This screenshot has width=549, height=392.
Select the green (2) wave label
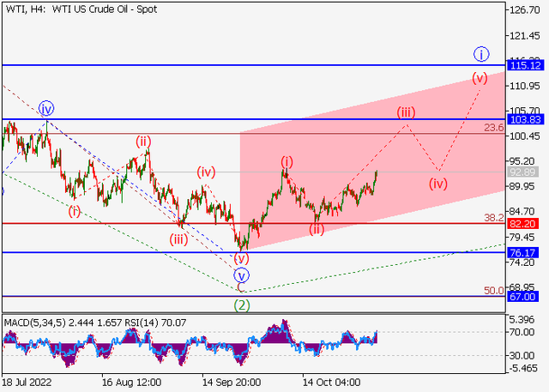[x=242, y=305]
